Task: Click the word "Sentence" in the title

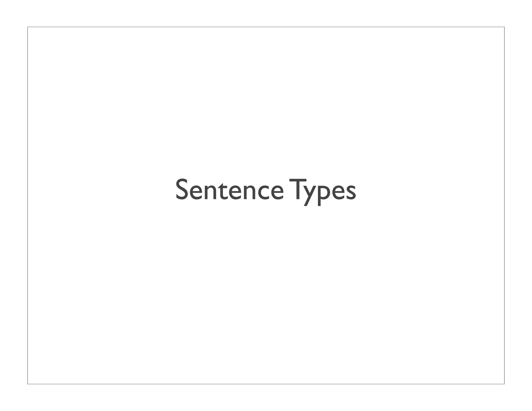Action: (x=230, y=190)
